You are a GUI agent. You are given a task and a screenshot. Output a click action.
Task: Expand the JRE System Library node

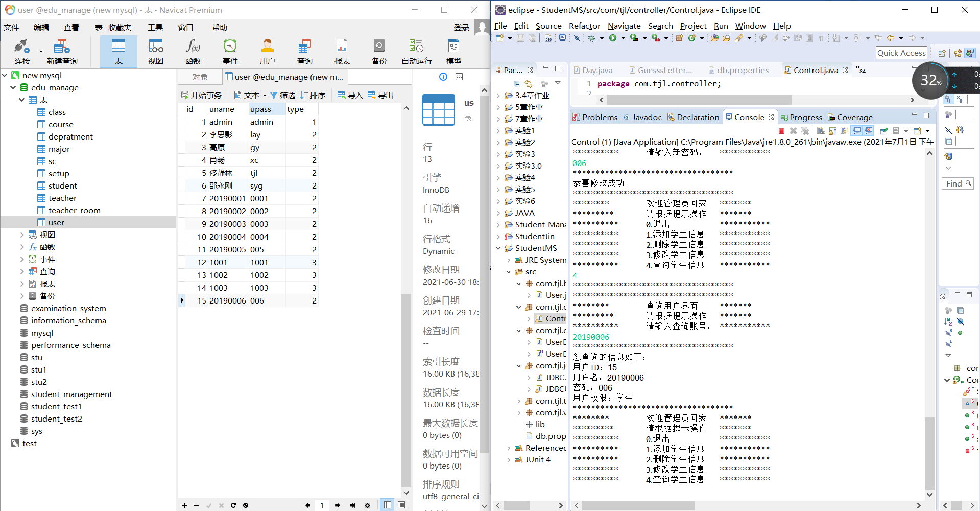click(509, 260)
